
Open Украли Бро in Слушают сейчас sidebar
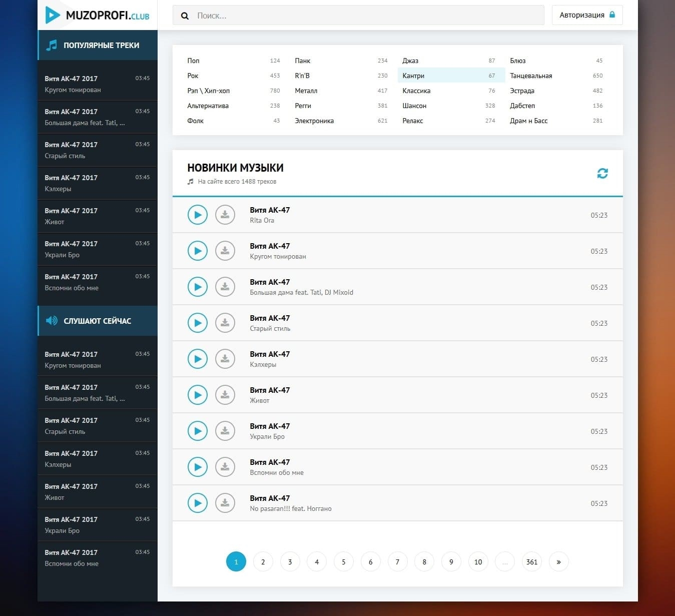pos(98,525)
